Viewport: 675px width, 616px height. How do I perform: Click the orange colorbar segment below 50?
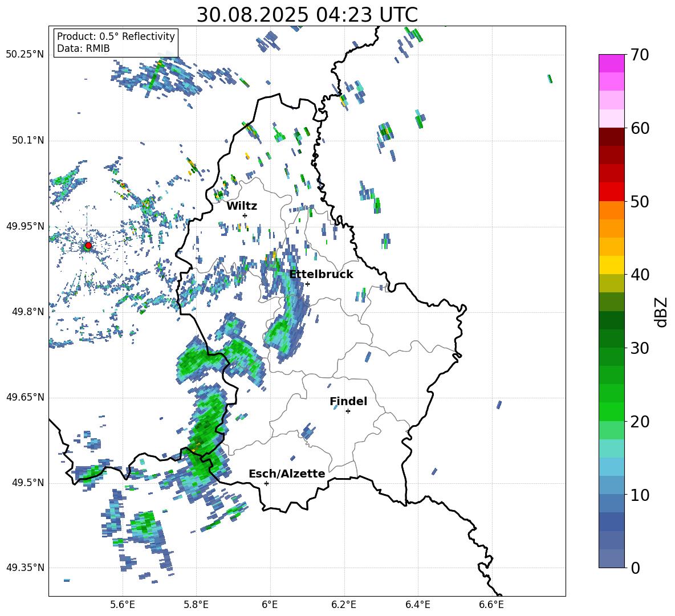(x=612, y=210)
